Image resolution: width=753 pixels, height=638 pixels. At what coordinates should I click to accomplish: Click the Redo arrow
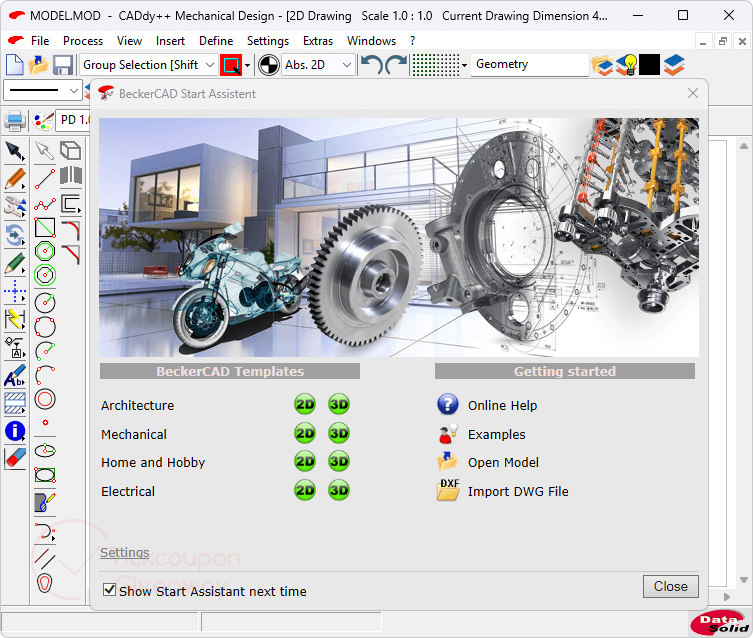[396, 64]
